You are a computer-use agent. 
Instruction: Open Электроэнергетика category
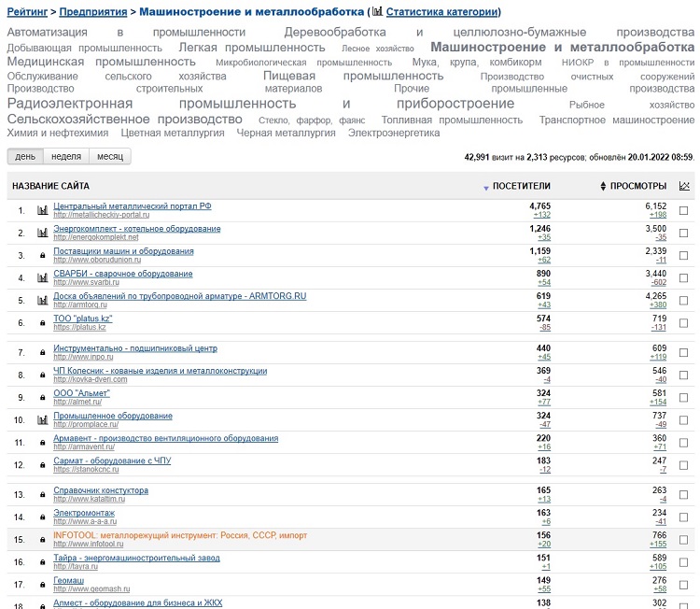[x=394, y=134]
